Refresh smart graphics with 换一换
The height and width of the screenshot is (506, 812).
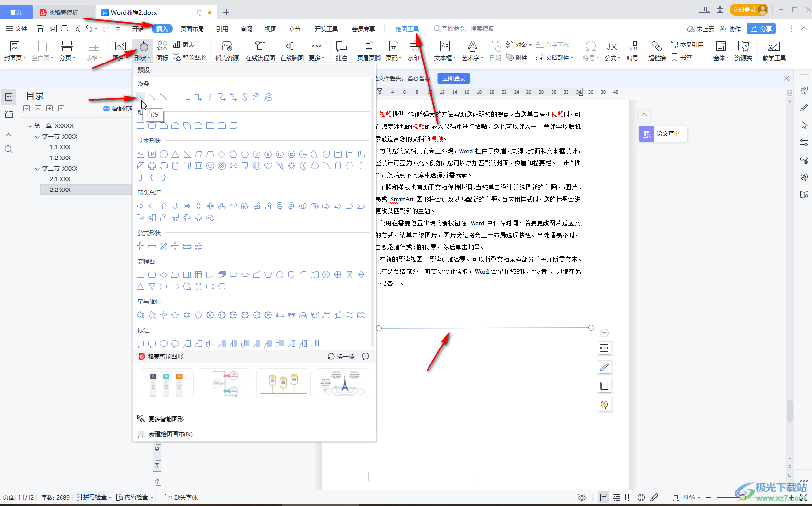click(341, 356)
